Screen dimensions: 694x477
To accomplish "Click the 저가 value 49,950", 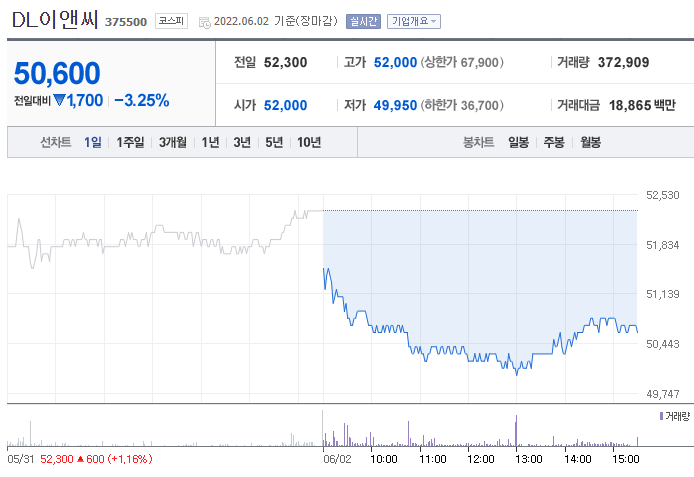I will click(x=395, y=105).
